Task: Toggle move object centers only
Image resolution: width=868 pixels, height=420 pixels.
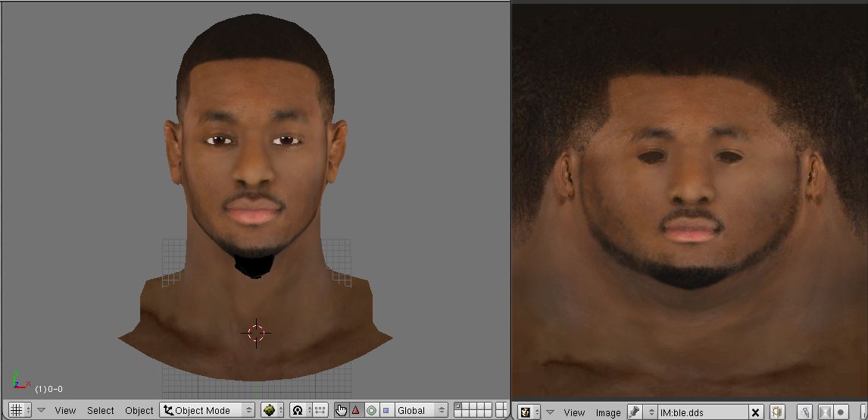Action: coord(320,410)
